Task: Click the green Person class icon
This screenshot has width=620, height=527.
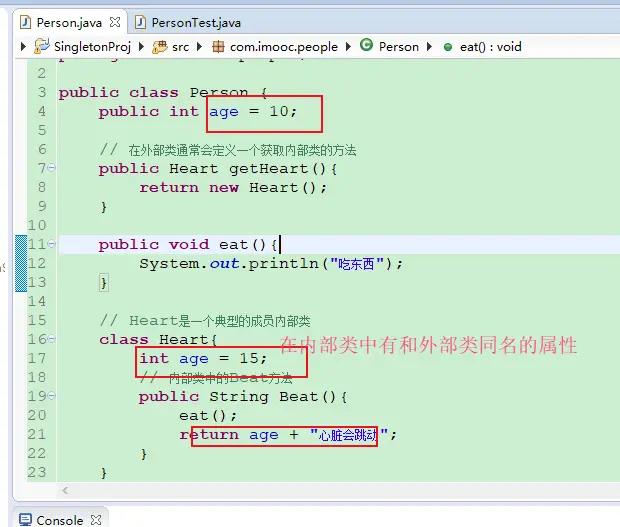Action: 366,45
